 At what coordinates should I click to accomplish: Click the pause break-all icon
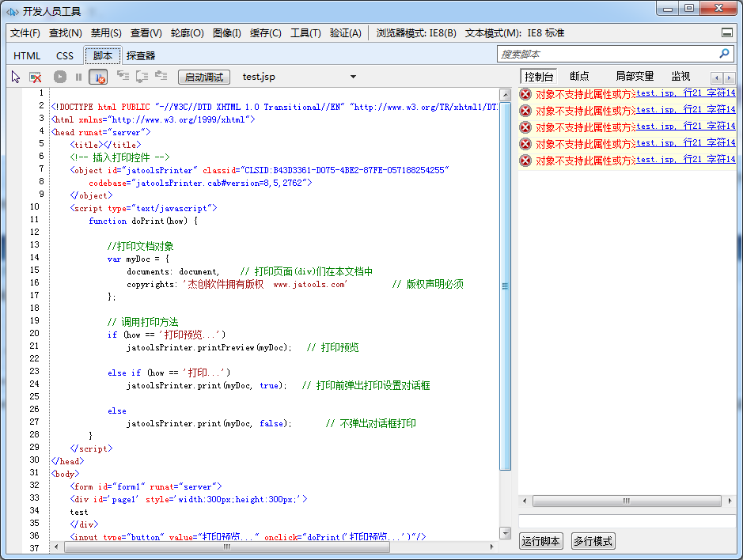78,77
